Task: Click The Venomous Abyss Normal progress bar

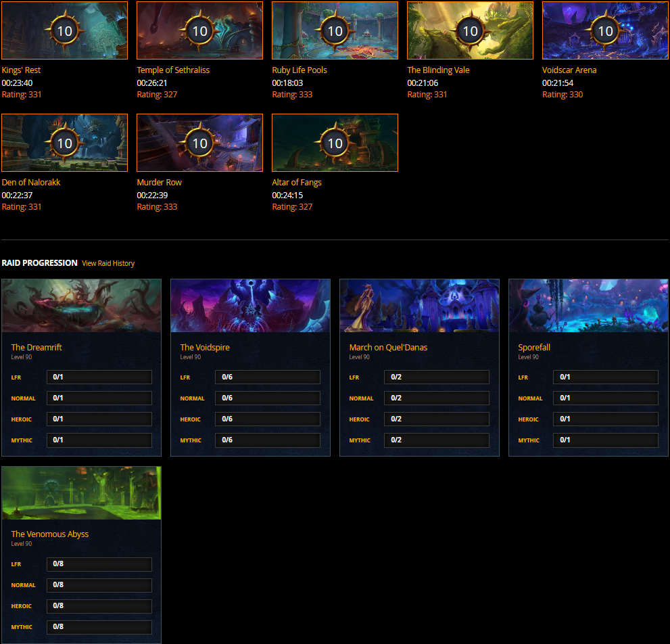Action: (99, 585)
